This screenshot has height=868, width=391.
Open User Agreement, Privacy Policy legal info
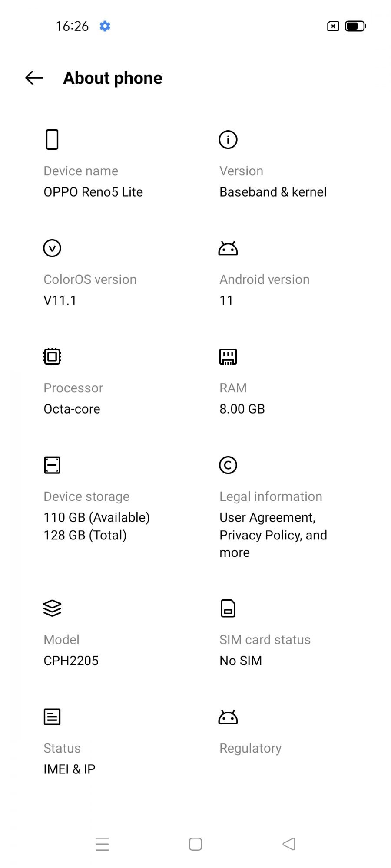(x=273, y=535)
